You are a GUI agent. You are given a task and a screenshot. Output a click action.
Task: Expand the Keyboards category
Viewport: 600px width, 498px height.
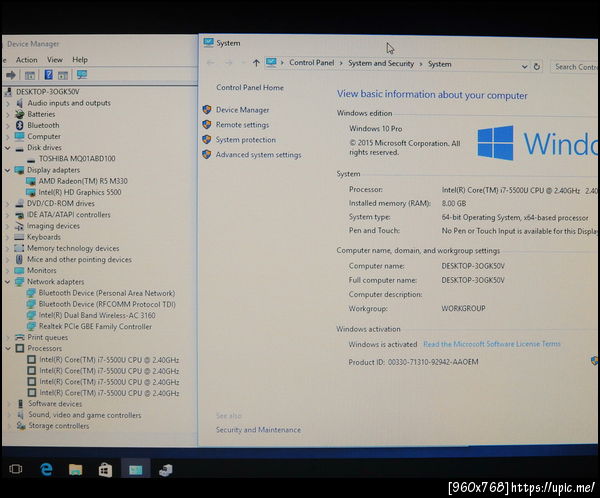click(x=8, y=237)
